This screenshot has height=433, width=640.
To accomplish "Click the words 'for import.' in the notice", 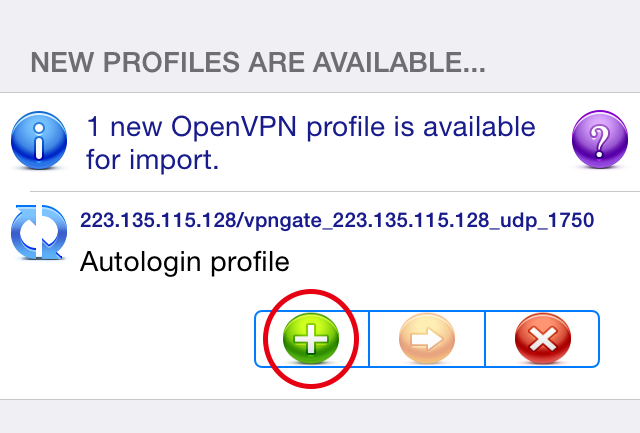I will point(153,160).
